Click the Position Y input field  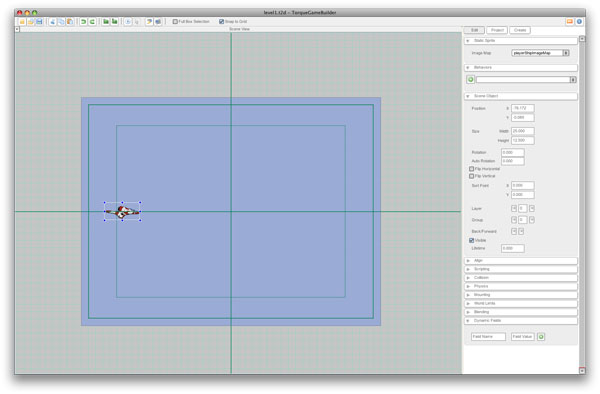(x=523, y=118)
